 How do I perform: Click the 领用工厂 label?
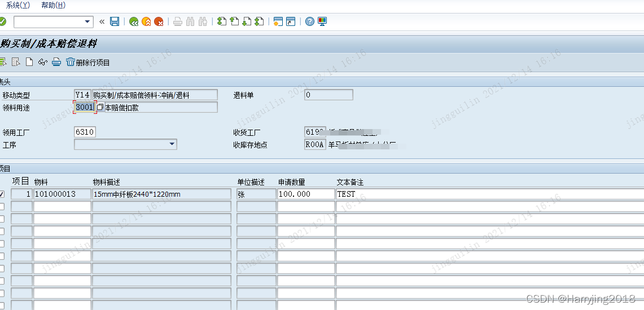tap(16, 132)
